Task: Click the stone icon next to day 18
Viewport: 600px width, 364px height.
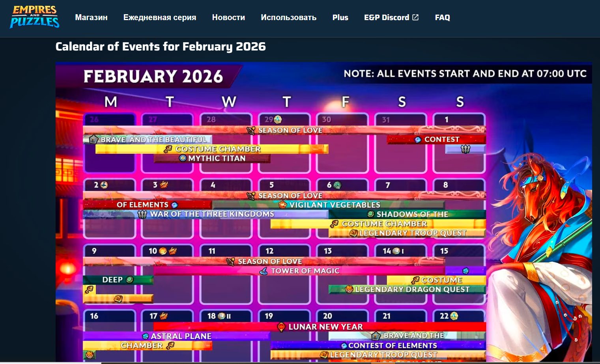Action: (221, 316)
